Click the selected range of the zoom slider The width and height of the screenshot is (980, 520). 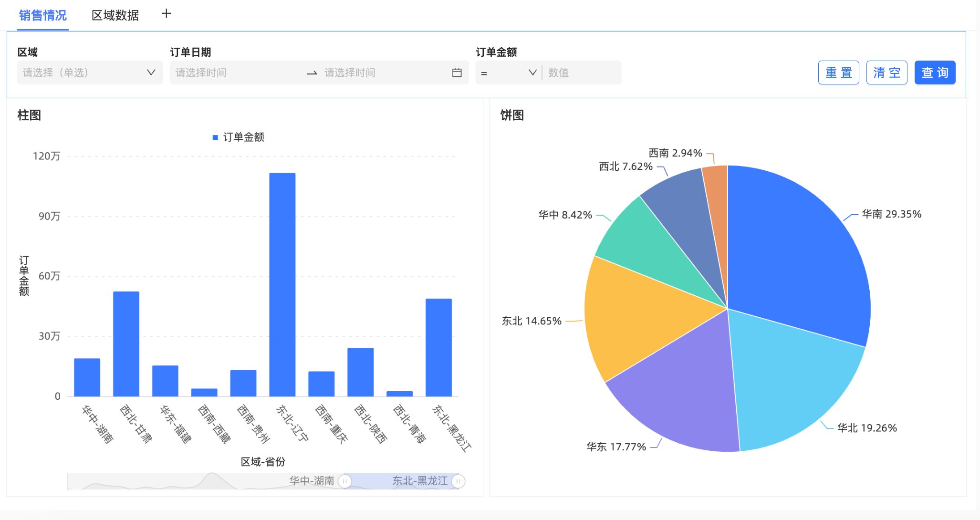point(401,481)
